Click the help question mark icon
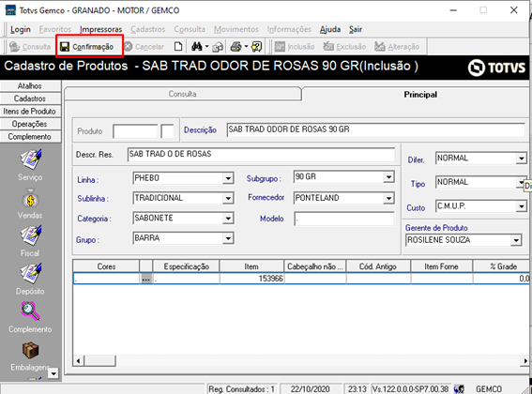 point(257,47)
